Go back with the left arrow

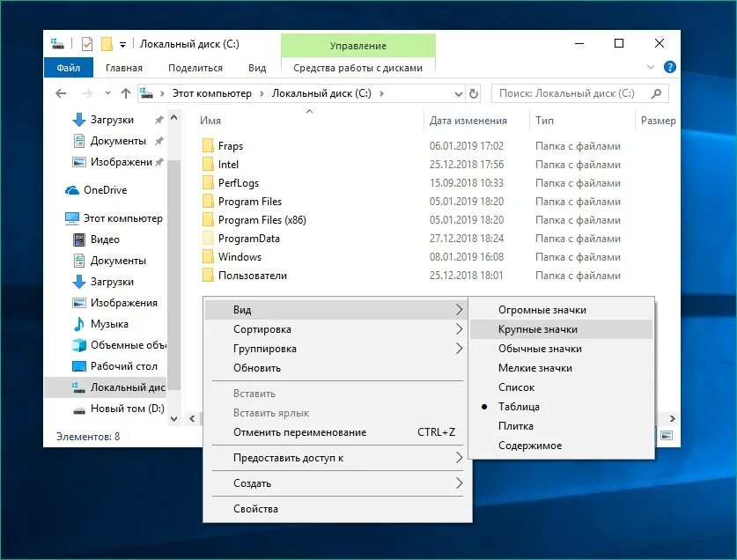61,93
